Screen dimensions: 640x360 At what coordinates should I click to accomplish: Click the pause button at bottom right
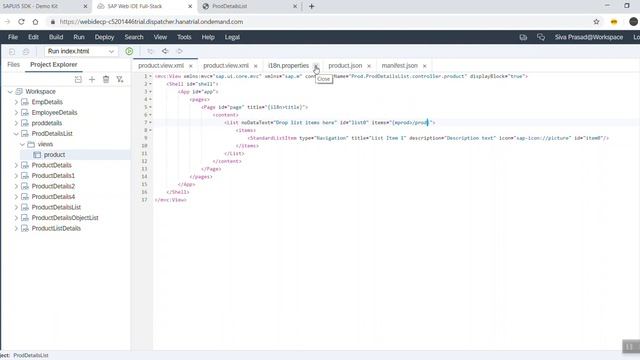[x=630, y=347]
